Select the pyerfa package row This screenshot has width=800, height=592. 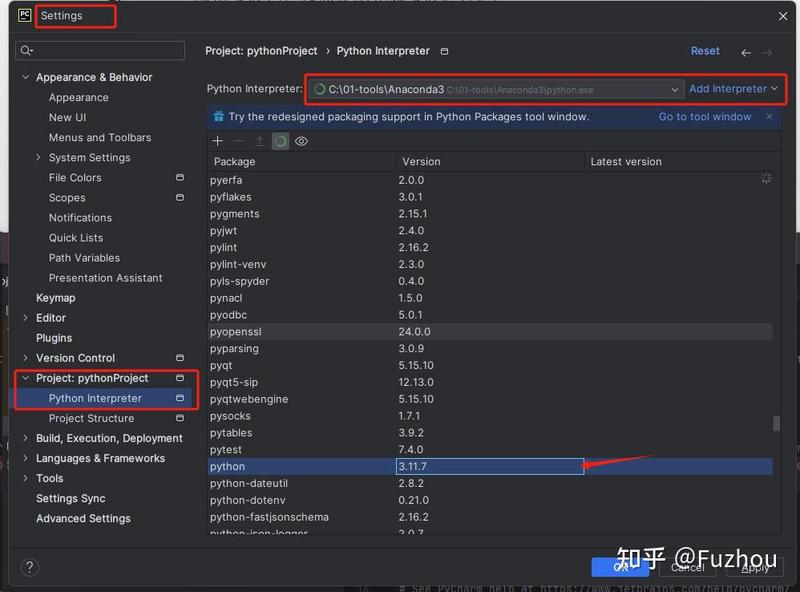click(x=490, y=180)
